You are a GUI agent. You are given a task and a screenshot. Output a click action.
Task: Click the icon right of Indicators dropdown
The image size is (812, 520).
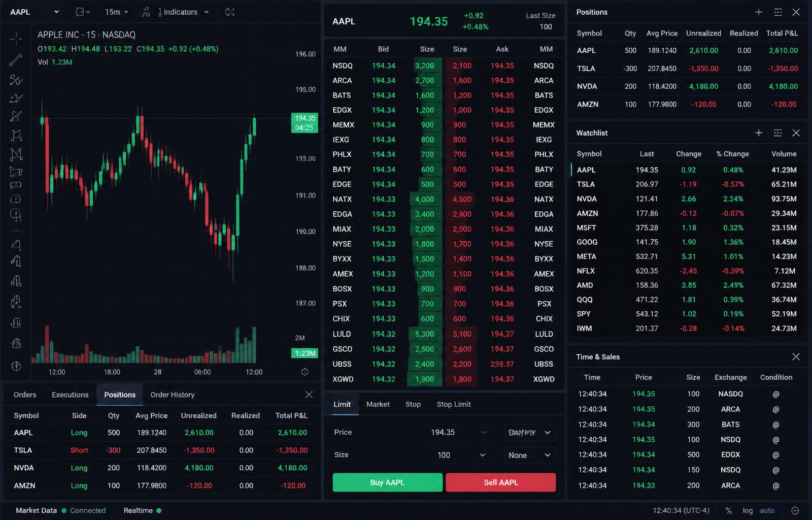click(x=230, y=12)
